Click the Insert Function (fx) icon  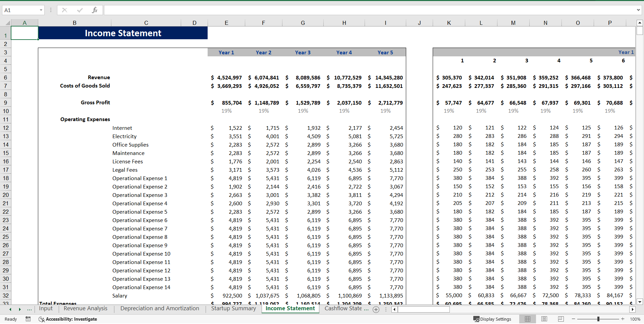click(95, 10)
